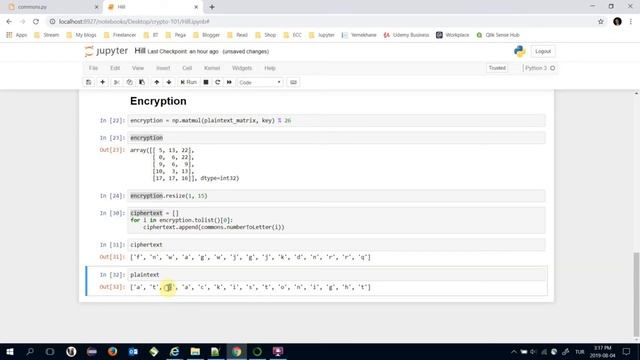
Task: Open the Windows Start menu
Action: tap(10, 351)
